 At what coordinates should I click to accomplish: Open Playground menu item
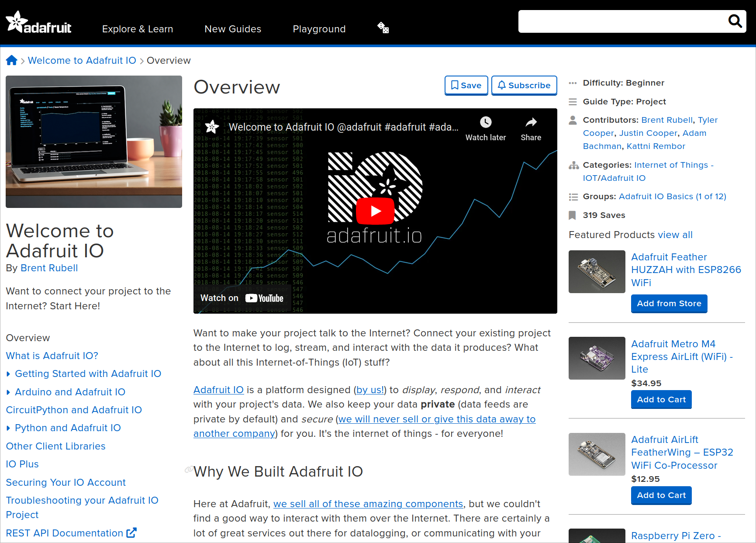pos(319,29)
